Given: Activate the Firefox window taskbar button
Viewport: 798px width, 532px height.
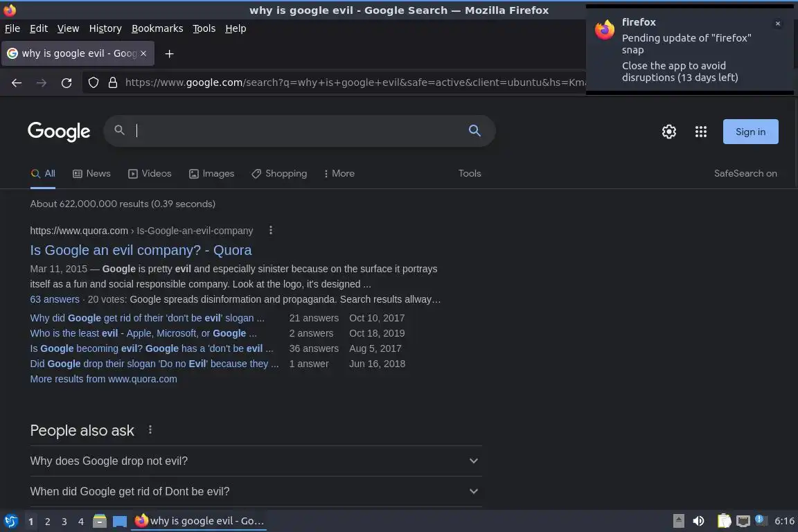Looking at the screenshot, I should pyautogui.click(x=199, y=521).
